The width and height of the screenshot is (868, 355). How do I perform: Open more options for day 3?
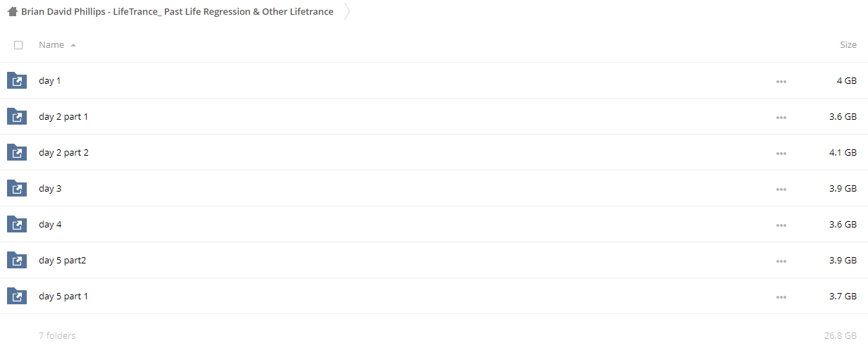click(x=781, y=189)
